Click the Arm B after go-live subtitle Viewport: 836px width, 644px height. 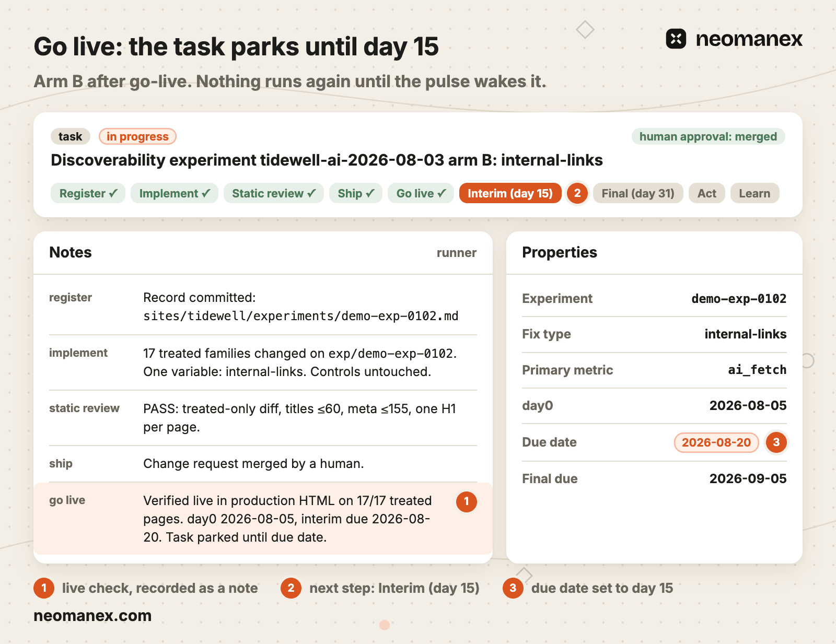[290, 81]
